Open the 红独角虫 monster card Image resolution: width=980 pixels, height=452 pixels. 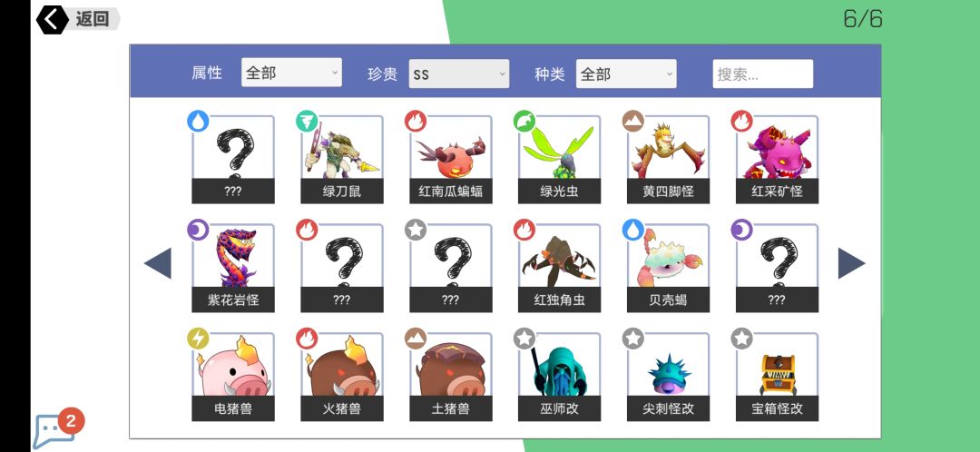(x=559, y=268)
